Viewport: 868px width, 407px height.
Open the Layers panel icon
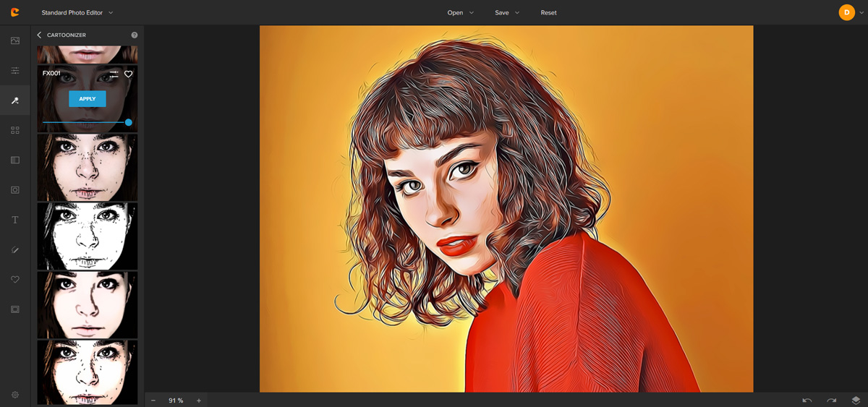pos(856,400)
